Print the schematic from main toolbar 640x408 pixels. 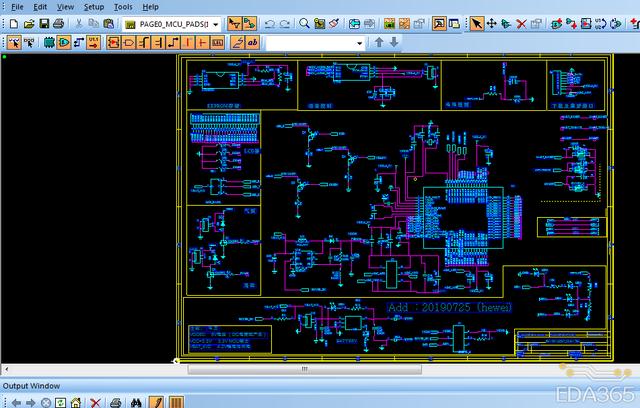58,24
